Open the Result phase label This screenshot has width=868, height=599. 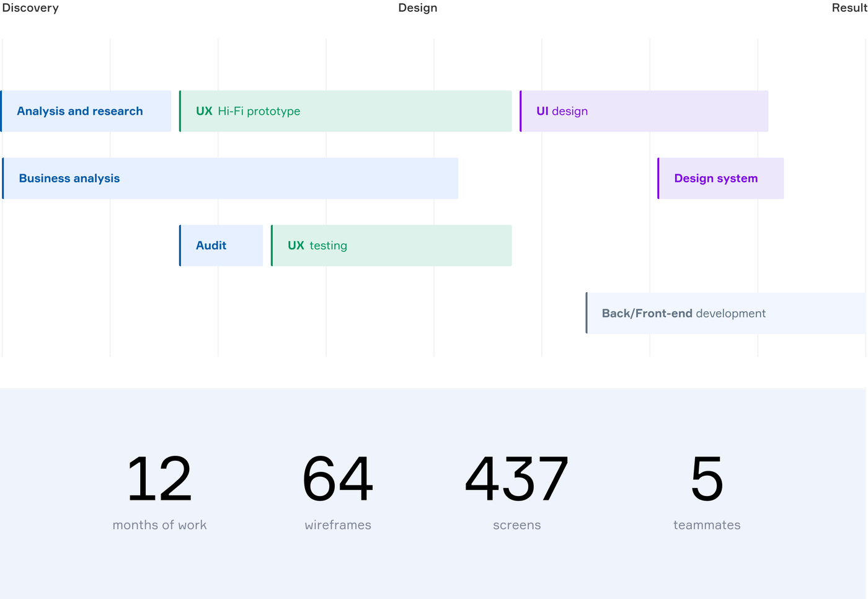click(849, 8)
